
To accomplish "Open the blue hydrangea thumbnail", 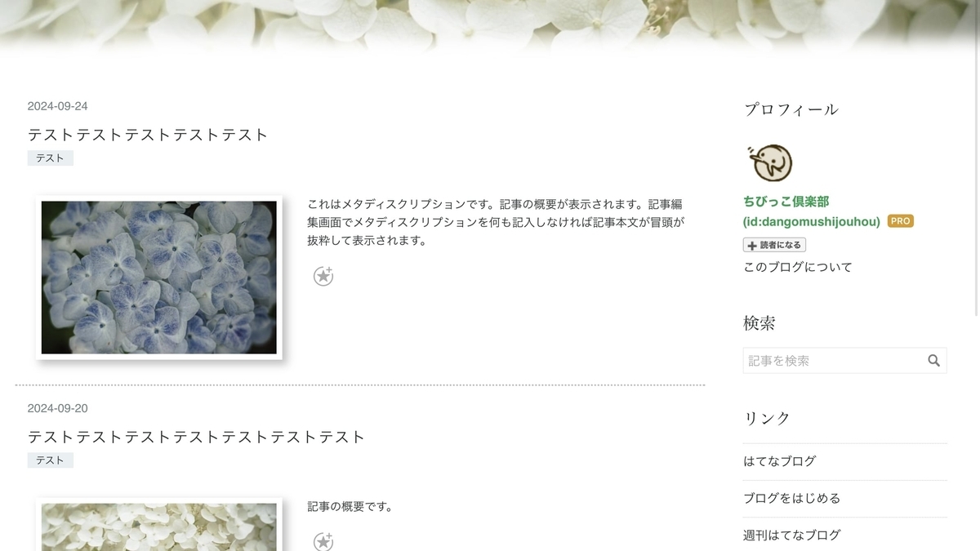I will [159, 278].
